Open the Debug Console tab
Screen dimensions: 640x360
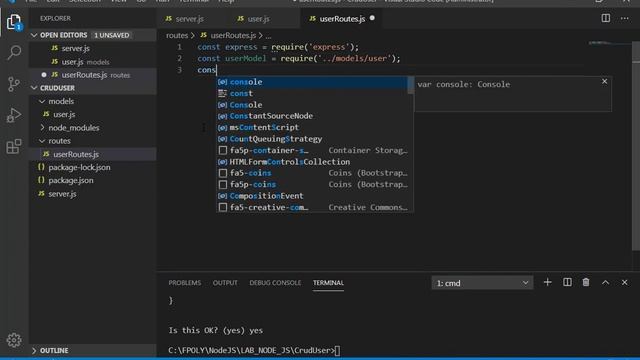[275, 283]
